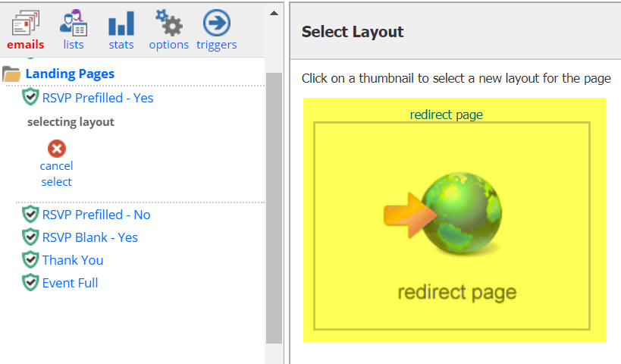
Task: Open the RSVP Prefilled - No page
Action: [x=96, y=215]
